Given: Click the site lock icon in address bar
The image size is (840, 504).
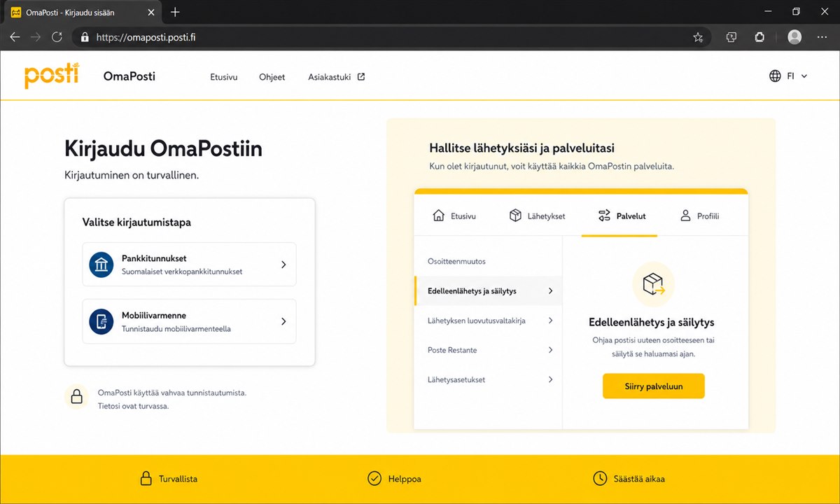Looking at the screenshot, I should [85, 37].
